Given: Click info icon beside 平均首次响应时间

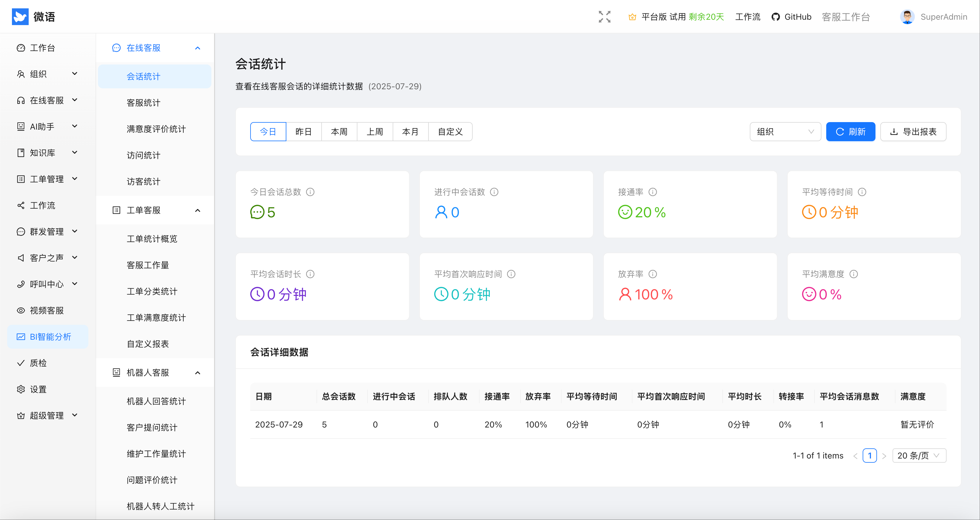Looking at the screenshot, I should [x=511, y=274].
